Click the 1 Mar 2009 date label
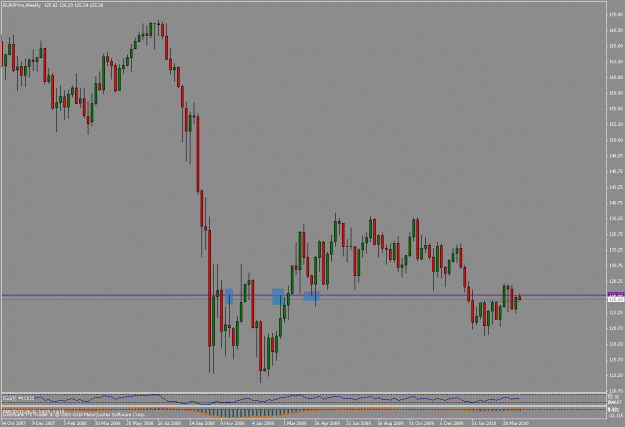The image size is (625, 427). coord(295,423)
